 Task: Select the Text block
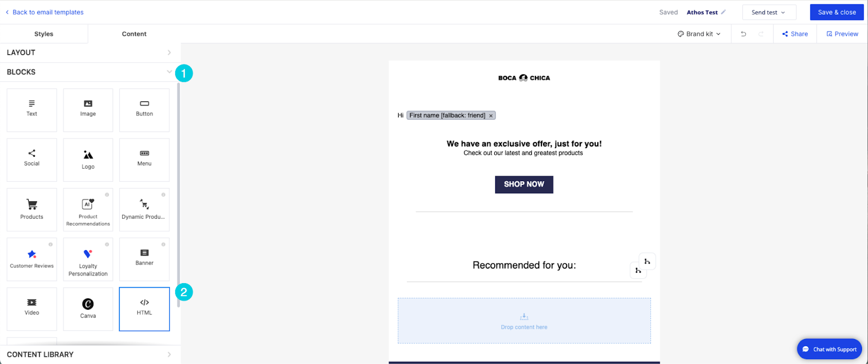point(32,110)
